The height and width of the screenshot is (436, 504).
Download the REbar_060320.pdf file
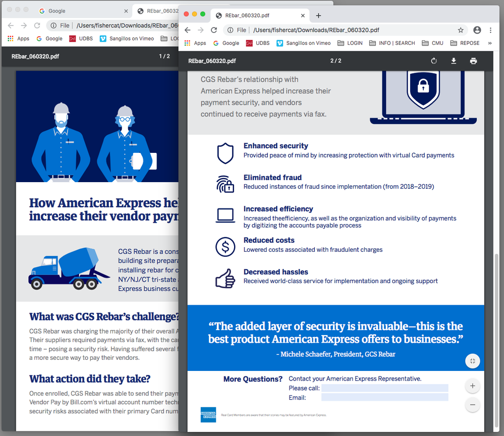(x=454, y=61)
